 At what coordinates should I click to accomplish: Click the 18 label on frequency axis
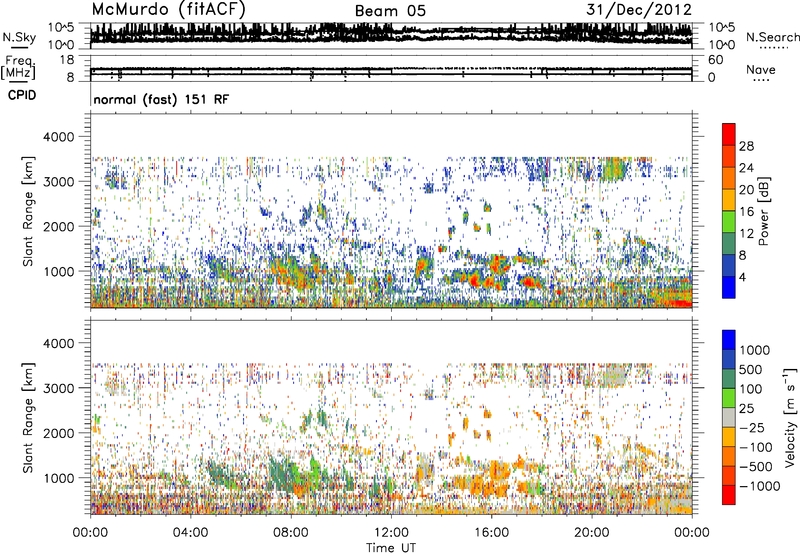pyautogui.click(x=67, y=60)
